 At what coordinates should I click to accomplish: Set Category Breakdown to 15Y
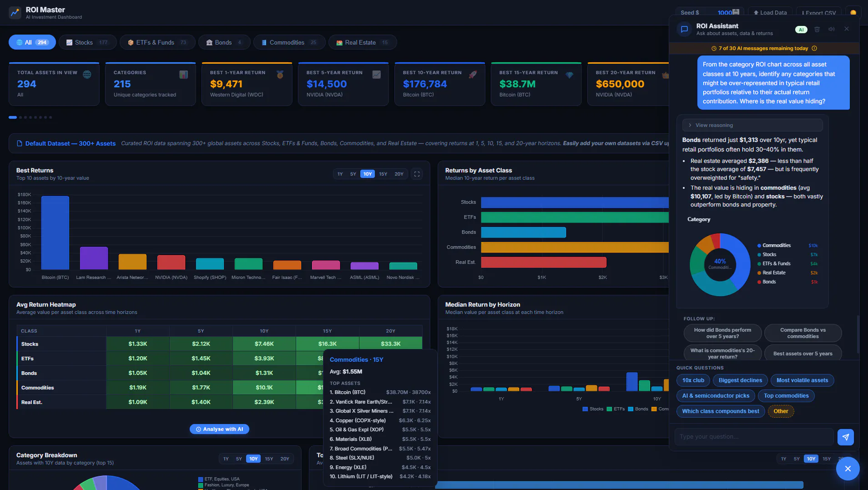[x=269, y=459]
